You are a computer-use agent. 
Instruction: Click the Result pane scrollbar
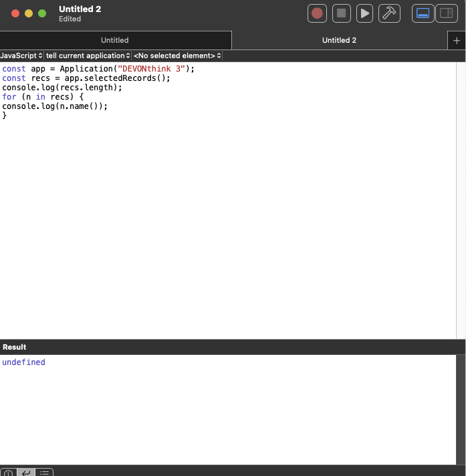pyautogui.click(x=461, y=409)
